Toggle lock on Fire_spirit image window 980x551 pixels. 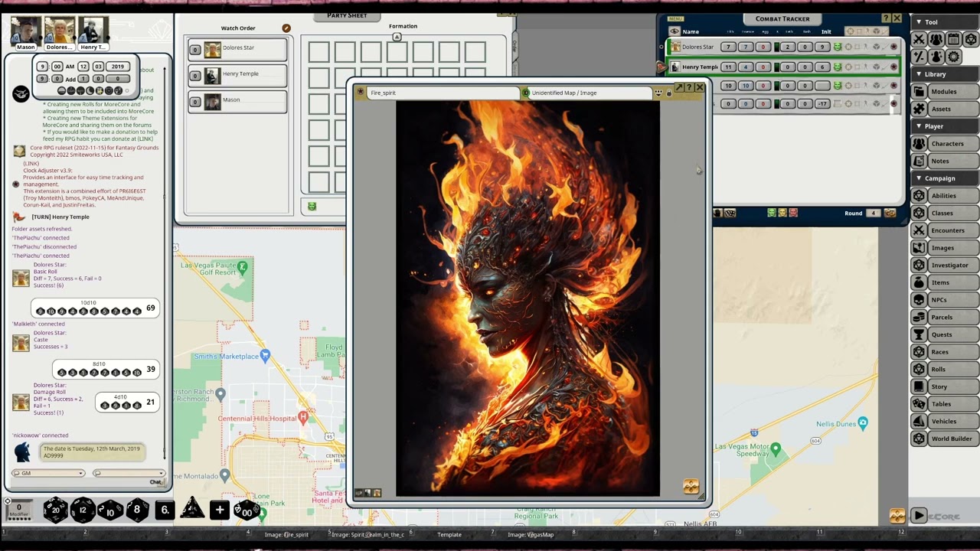tap(668, 93)
